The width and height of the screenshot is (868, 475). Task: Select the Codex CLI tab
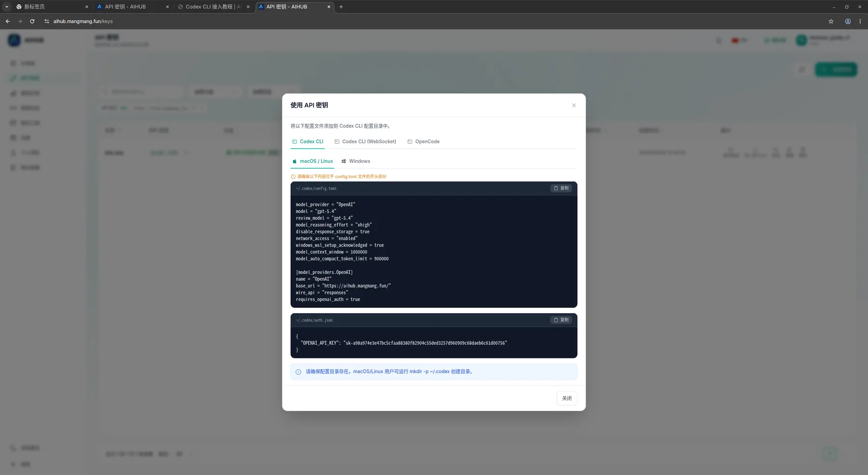[308, 142]
